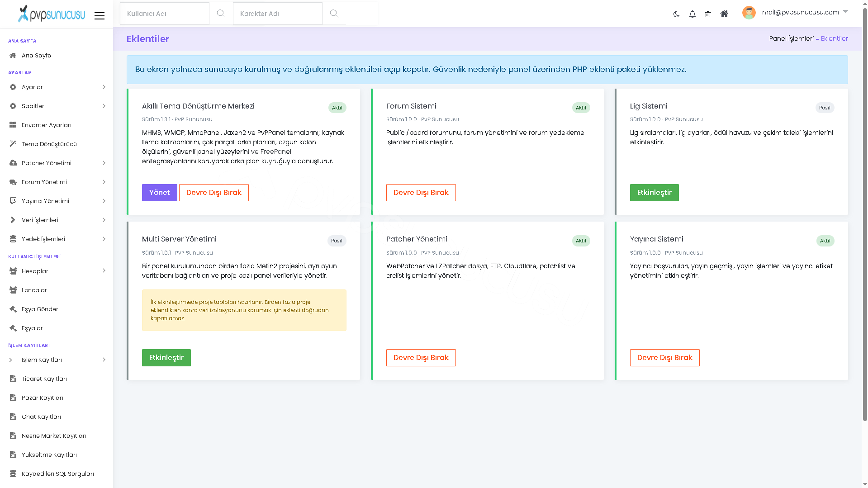Image resolution: width=868 pixels, height=488 pixels.
Task: Click the home icon in top bar
Action: pos(724,14)
